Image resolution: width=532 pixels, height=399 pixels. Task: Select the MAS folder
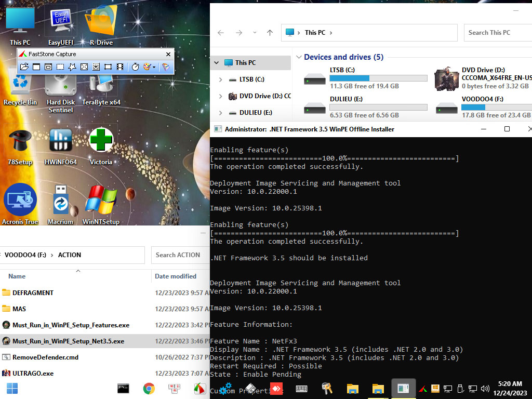point(105,309)
